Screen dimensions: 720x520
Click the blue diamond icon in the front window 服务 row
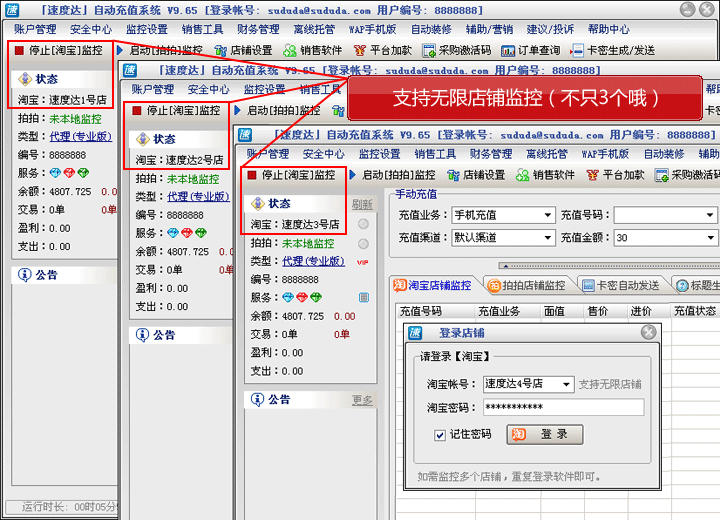click(288, 298)
